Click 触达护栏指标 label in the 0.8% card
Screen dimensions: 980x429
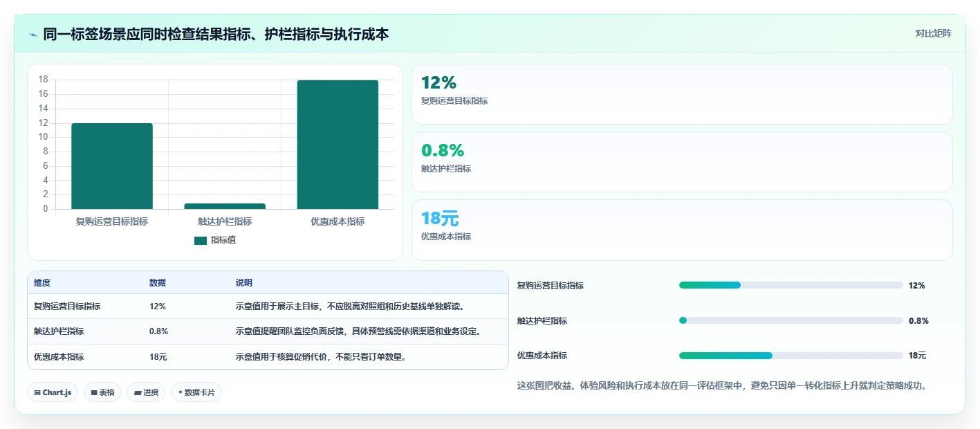coord(446,169)
